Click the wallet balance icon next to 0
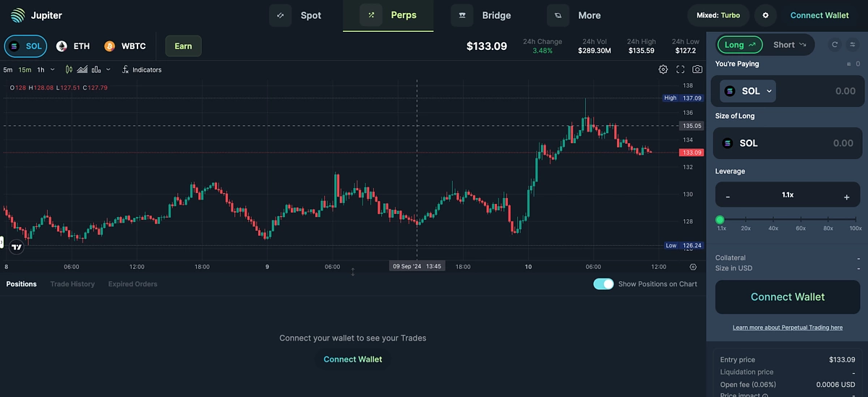This screenshot has width=868, height=397. [849, 64]
